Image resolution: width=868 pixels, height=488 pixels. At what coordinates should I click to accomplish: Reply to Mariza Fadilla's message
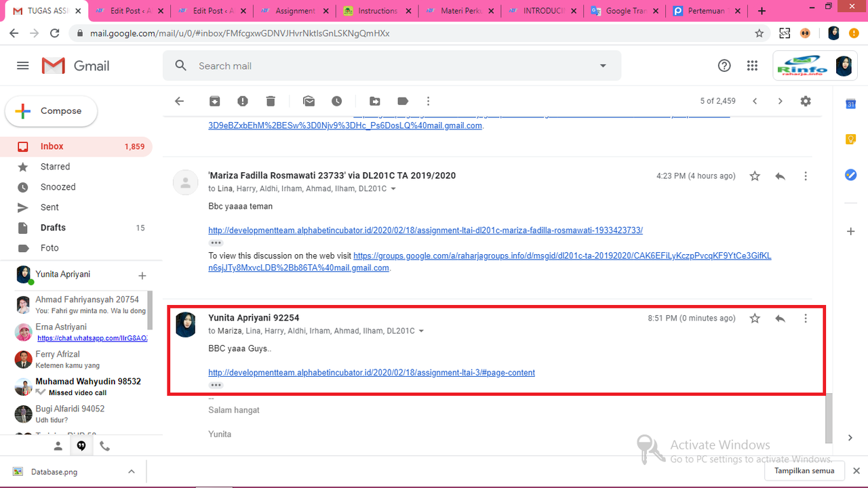781,176
